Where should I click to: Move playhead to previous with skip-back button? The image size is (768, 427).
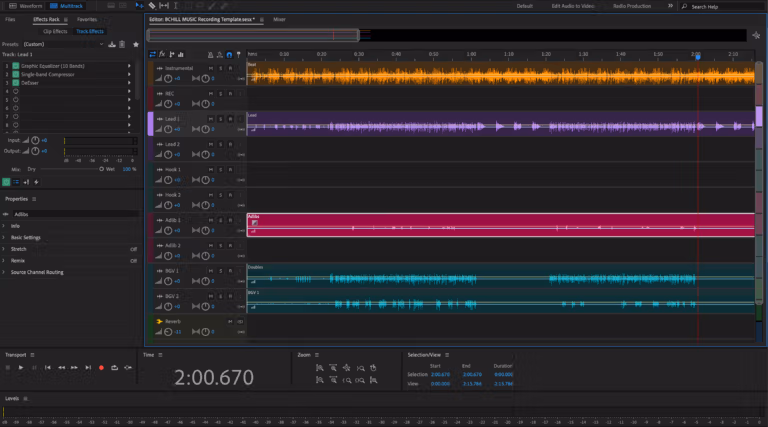click(x=48, y=367)
